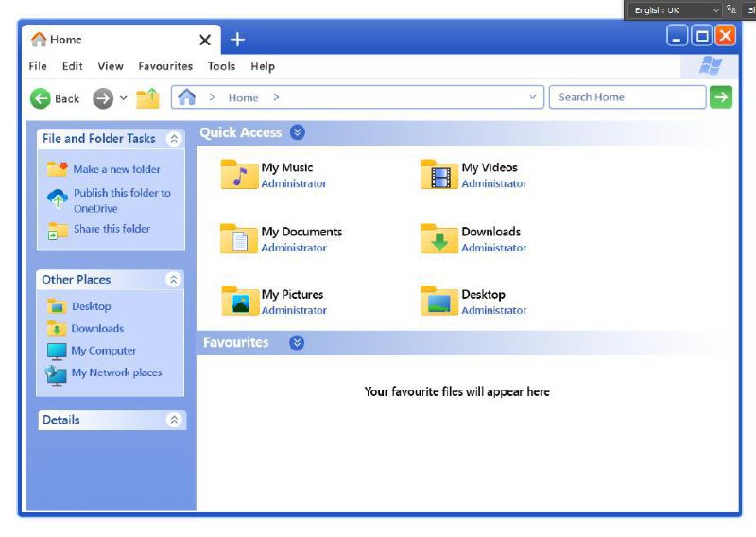The image size is (756, 537).
Task: Open the Favourites menu
Action: click(165, 66)
